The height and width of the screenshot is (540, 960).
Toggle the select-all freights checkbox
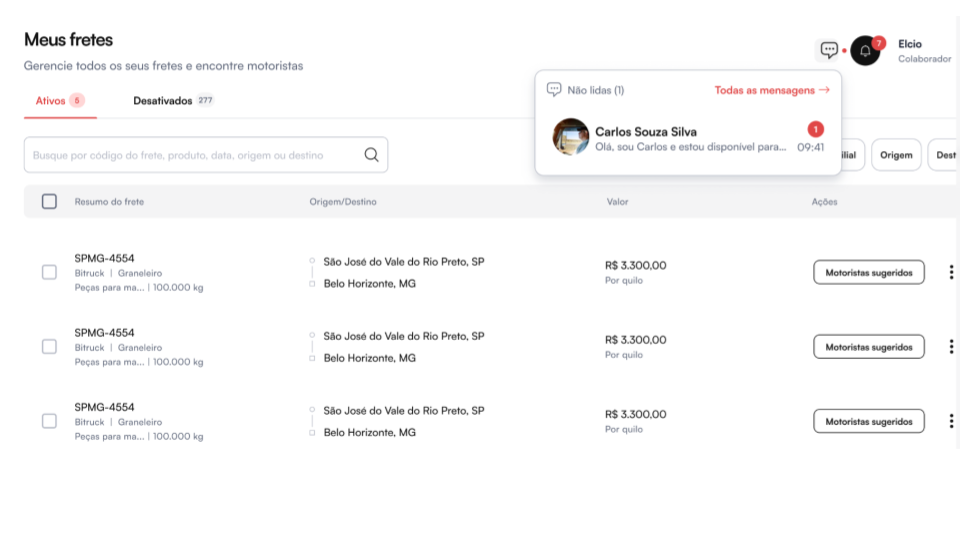[x=49, y=202]
